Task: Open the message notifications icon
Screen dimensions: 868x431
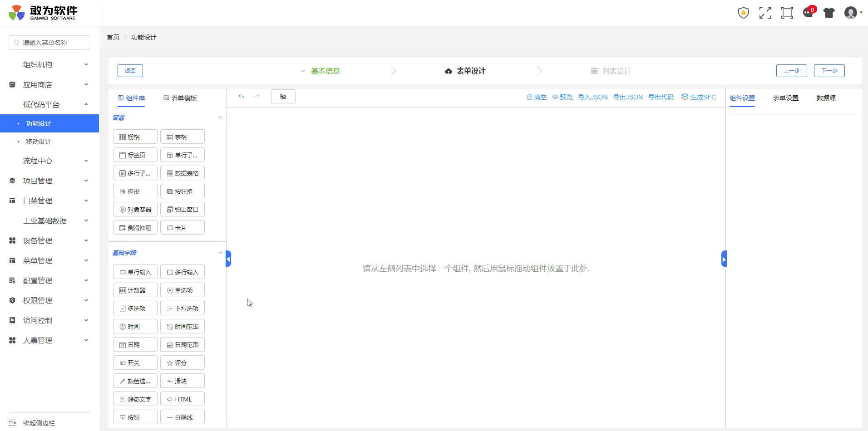Action: click(808, 13)
